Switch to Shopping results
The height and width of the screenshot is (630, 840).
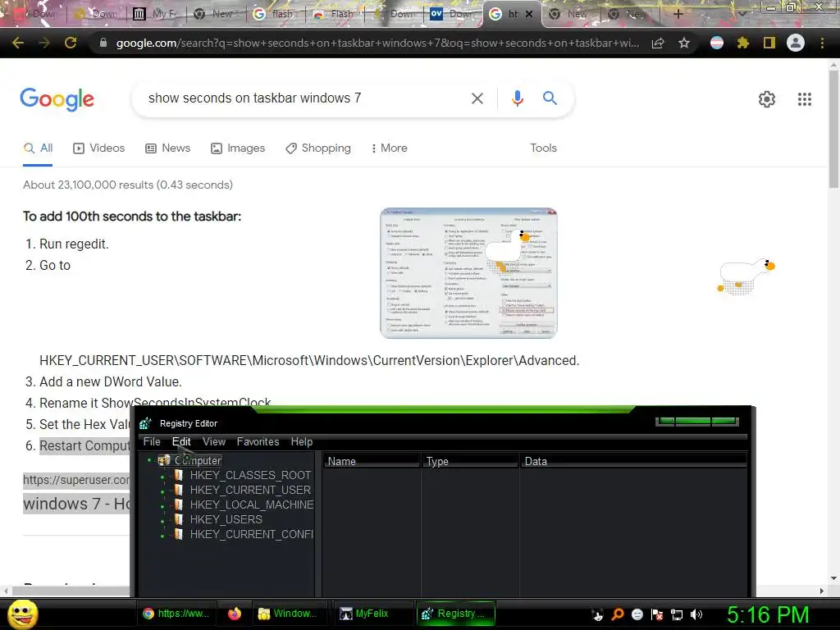(x=318, y=148)
